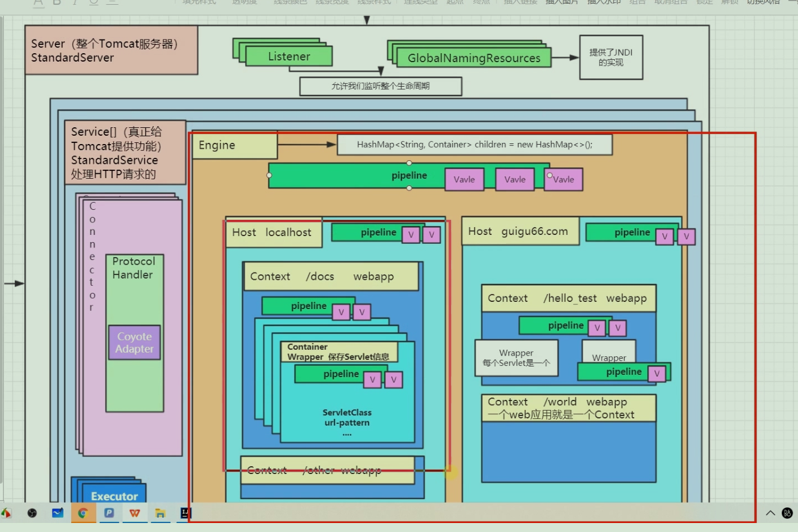
Task: Select the Context /other webapp label
Action: pyautogui.click(x=327, y=470)
